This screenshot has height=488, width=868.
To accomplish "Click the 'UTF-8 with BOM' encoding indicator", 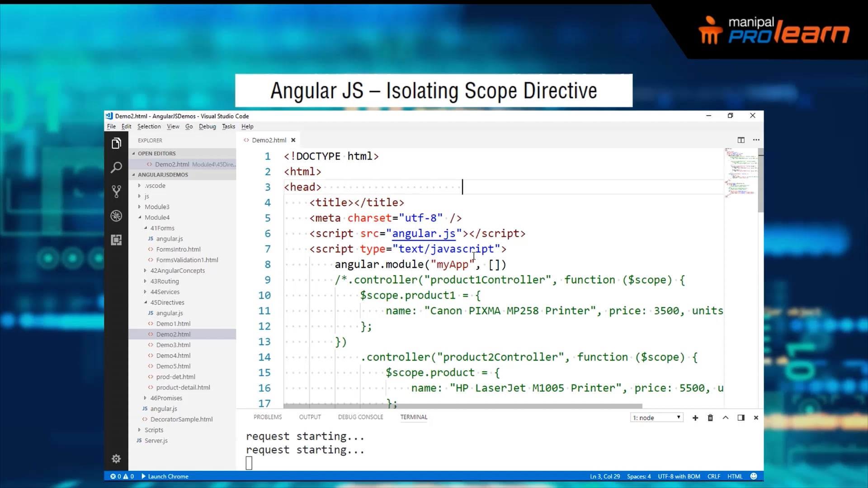I will (x=679, y=476).
